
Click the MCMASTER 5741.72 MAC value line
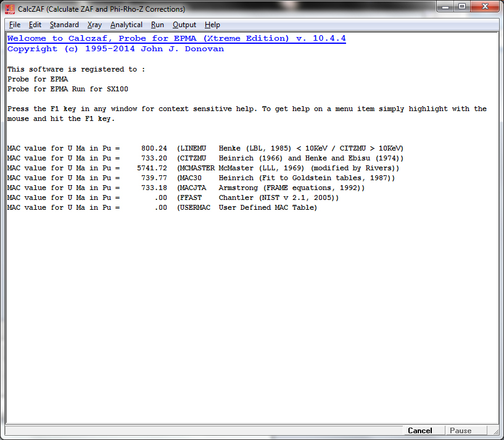[x=204, y=168]
